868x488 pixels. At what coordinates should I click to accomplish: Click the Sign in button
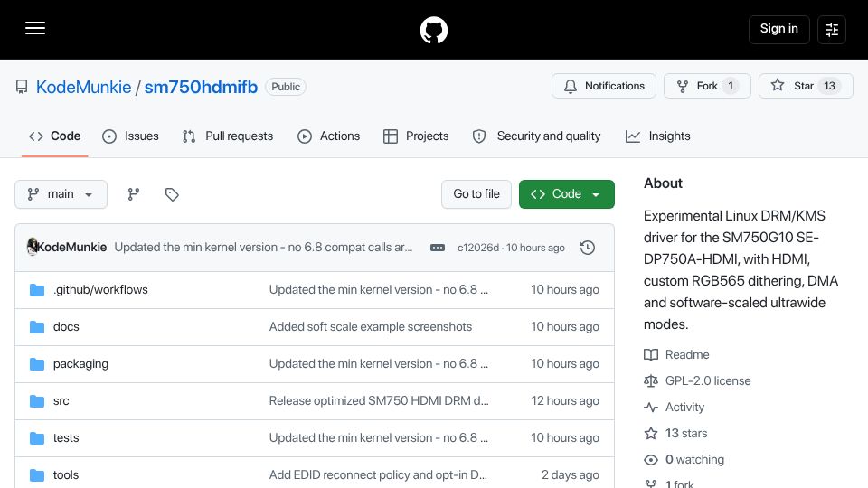click(x=778, y=29)
